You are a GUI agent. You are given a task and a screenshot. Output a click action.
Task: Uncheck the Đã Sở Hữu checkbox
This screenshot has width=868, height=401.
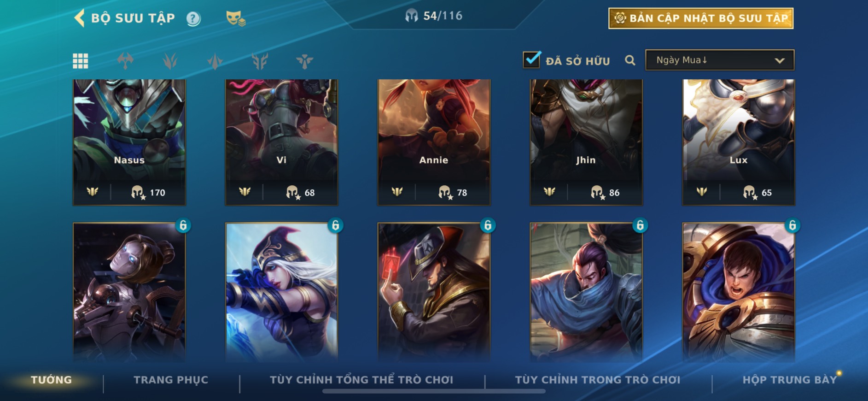531,60
